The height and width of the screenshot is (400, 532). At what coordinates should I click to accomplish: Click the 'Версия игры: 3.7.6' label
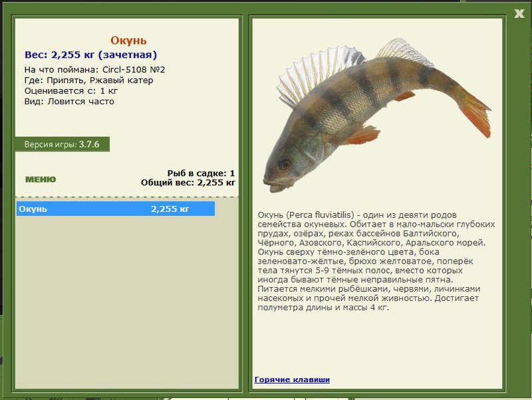tap(62, 144)
